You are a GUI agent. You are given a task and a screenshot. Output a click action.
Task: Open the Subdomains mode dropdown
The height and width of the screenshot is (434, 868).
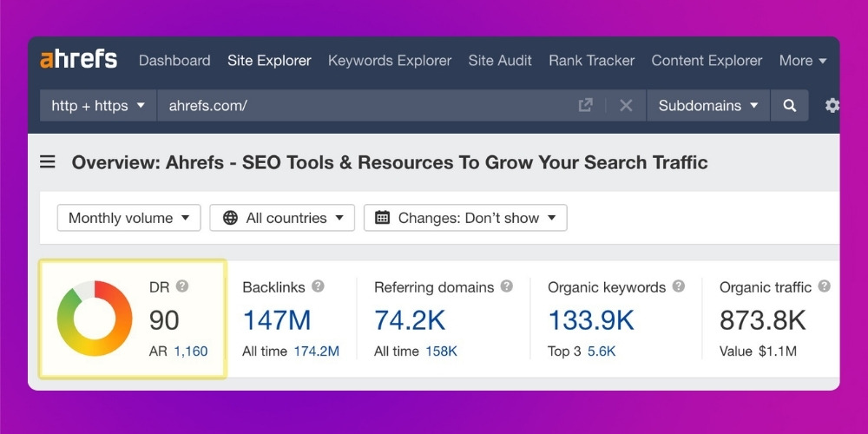tap(708, 105)
